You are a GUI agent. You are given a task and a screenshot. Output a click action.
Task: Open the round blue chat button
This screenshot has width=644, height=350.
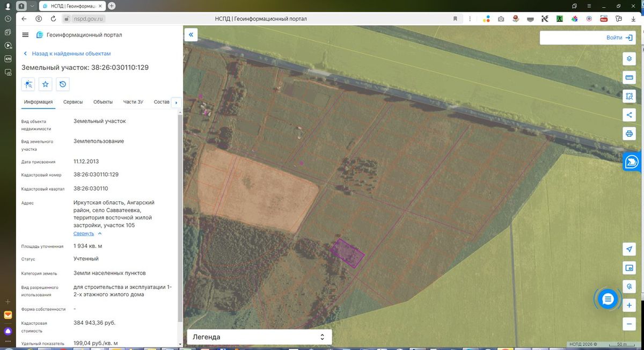click(608, 300)
